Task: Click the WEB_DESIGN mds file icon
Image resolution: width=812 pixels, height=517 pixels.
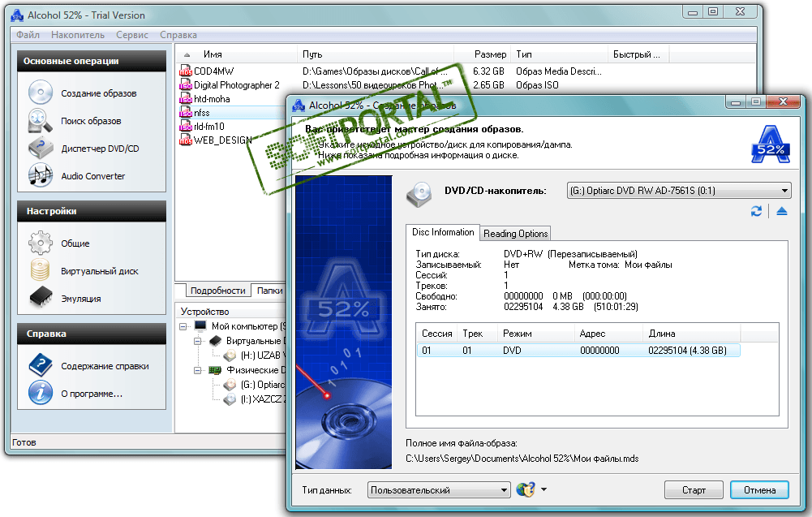Action: 186,140
